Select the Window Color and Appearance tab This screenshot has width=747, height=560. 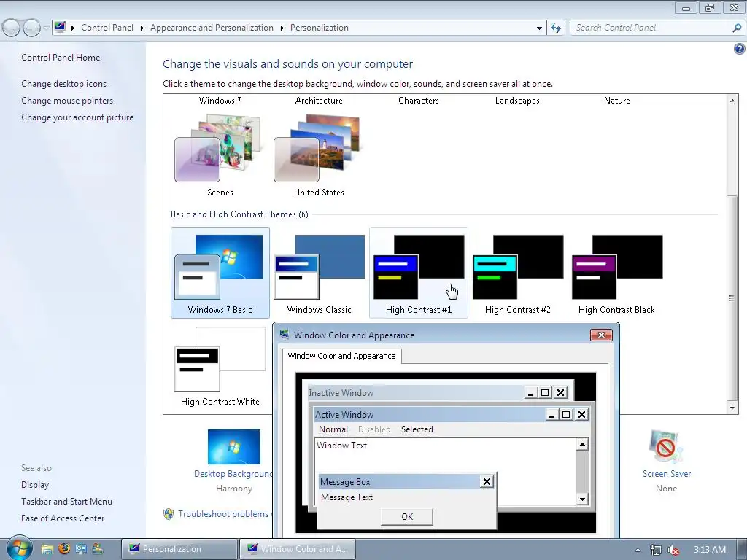341,356
